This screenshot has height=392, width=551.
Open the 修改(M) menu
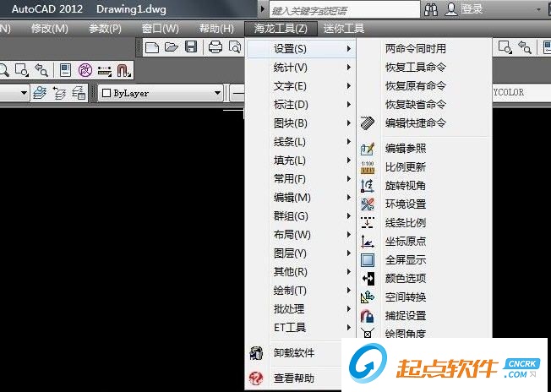point(50,29)
